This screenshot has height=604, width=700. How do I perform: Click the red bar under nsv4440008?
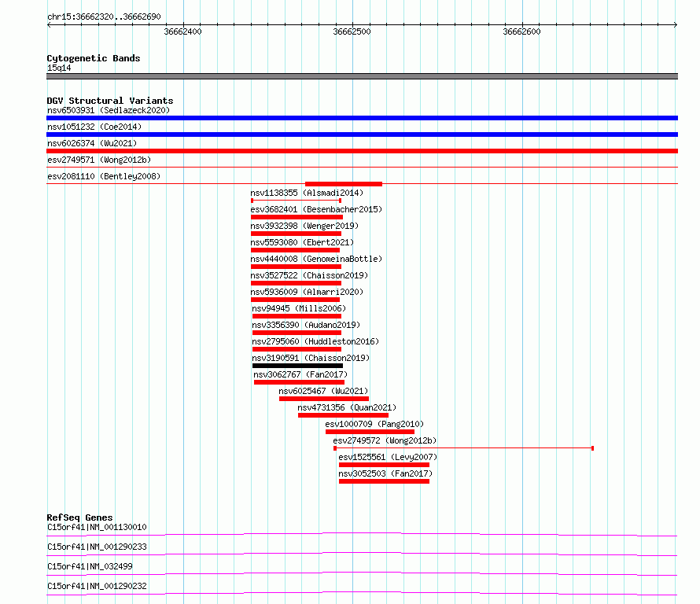click(x=296, y=267)
